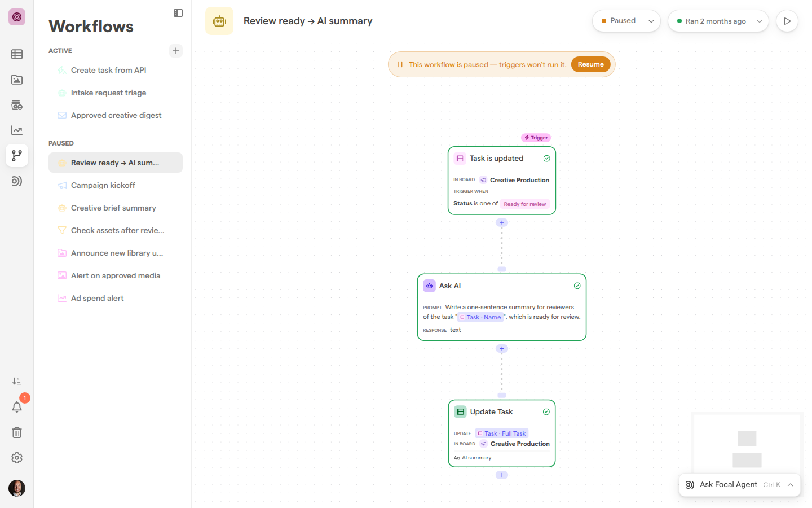Open Announce new library workflow
Viewport: 812px width, 508px height.
(116, 253)
